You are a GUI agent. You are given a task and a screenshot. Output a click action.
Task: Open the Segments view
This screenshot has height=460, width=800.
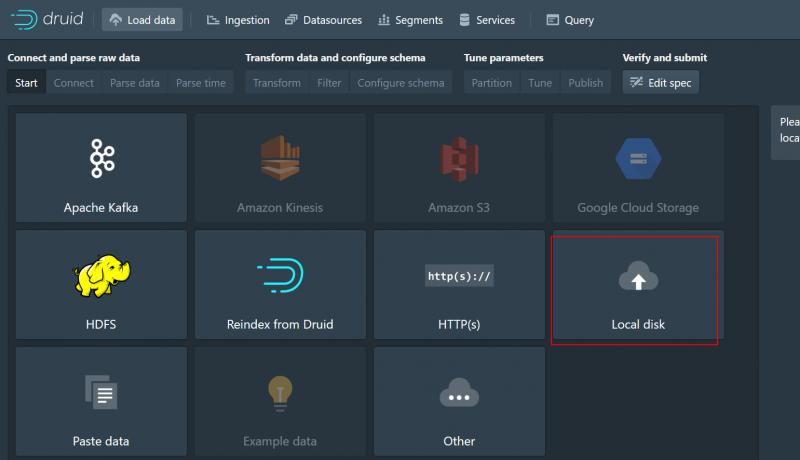(x=410, y=20)
